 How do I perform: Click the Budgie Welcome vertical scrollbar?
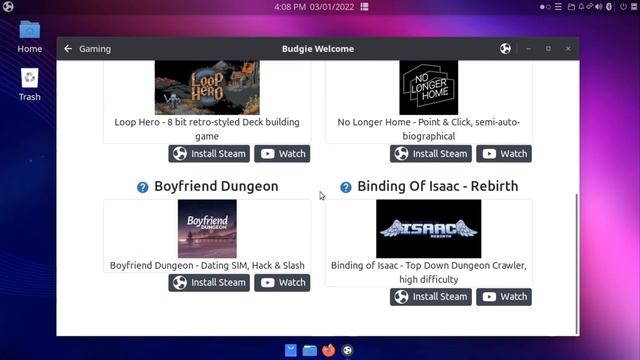pos(577,264)
